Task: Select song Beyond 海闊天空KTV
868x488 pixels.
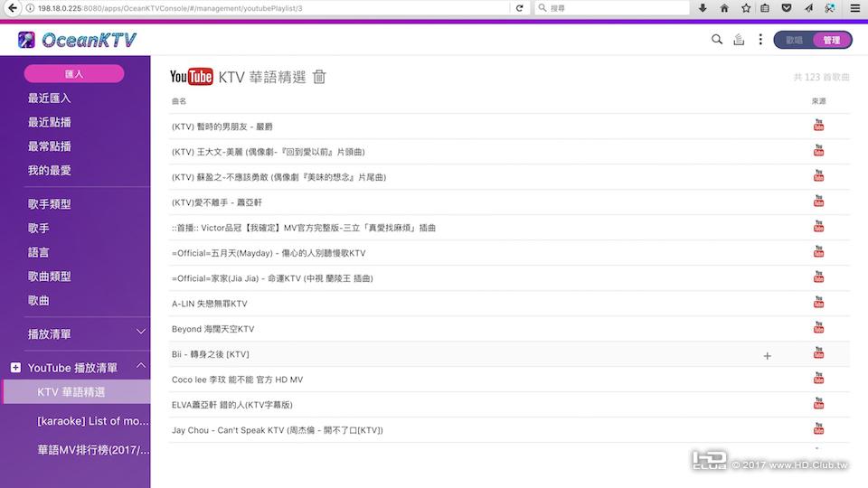Action: 212,329
